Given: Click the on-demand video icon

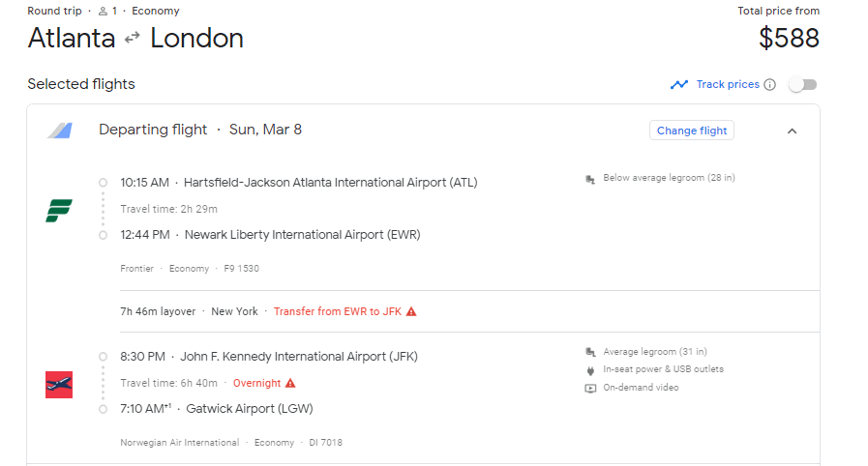Looking at the screenshot, I should (x=590, y=388).
